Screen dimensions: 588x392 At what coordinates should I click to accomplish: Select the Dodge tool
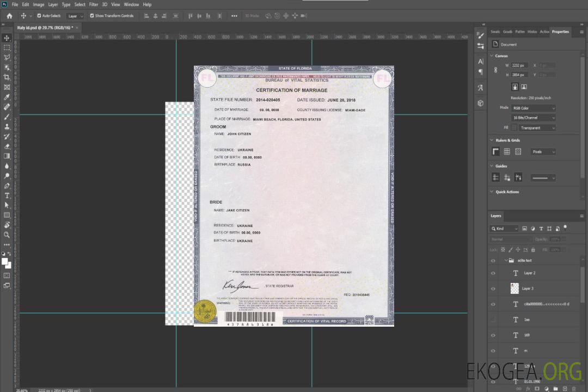[x=7, y=175]
